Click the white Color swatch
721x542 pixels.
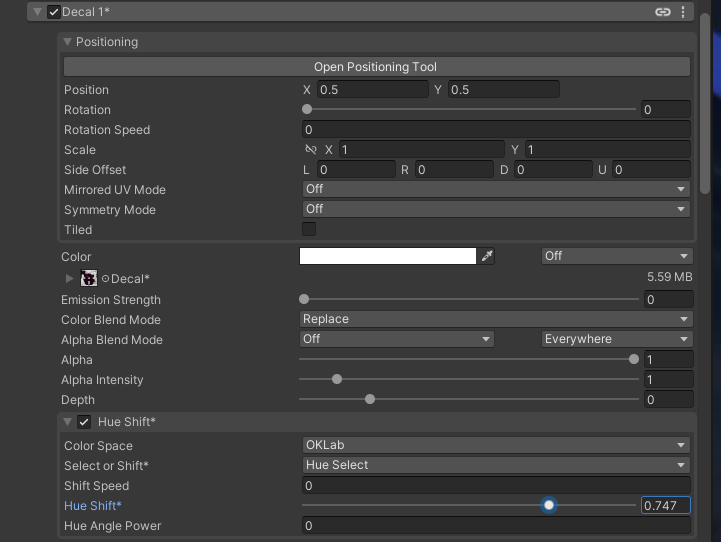coord(388,256)
